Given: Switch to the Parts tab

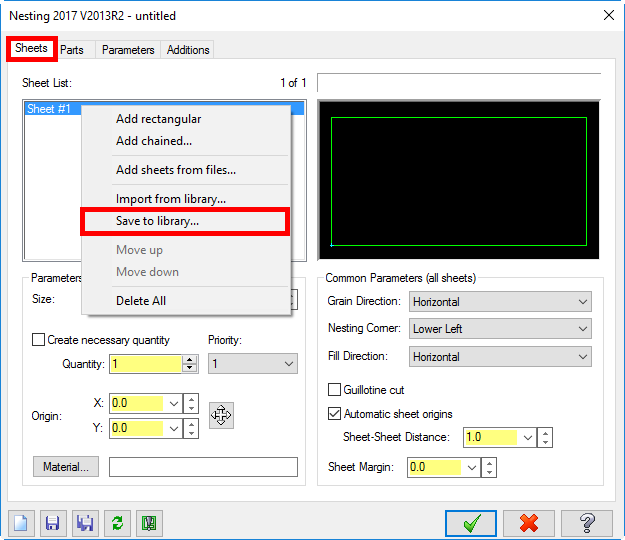Looking at the screenshot, I should [x=72, y=50].
